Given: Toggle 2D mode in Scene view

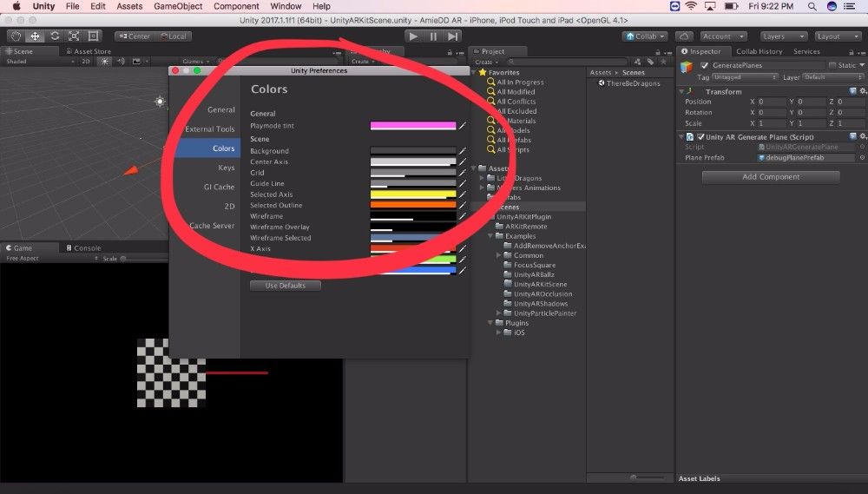Looking at the screenshot, I should 86,62.
